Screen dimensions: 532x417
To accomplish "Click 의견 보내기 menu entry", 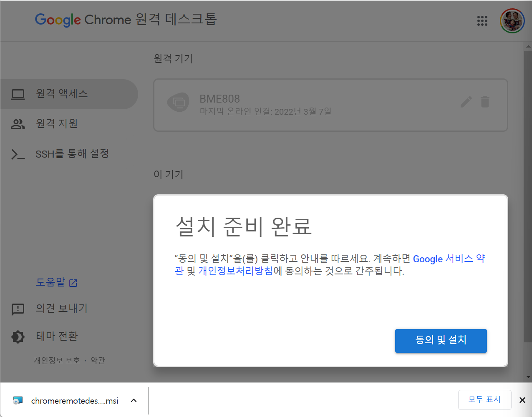I will [x=62, y=309].
